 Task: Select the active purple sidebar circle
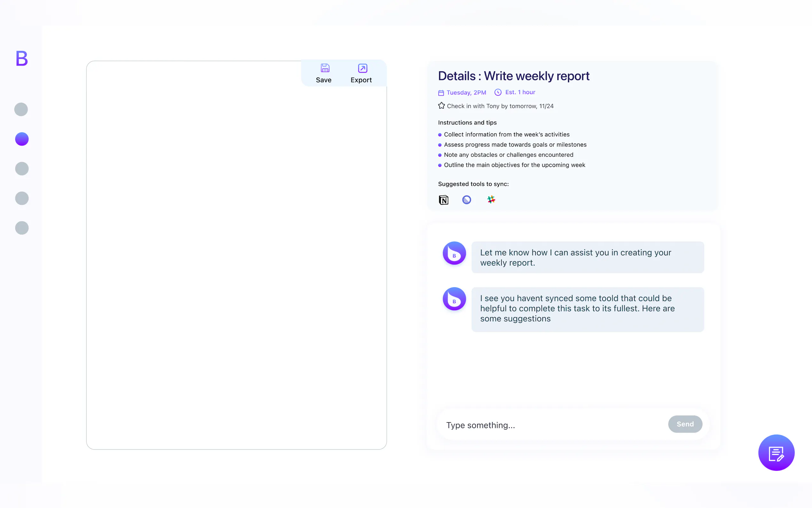[22, 139]
